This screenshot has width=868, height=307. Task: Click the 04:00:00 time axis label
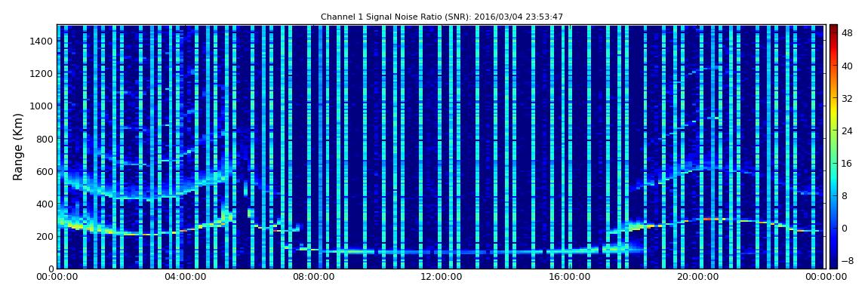184,278
